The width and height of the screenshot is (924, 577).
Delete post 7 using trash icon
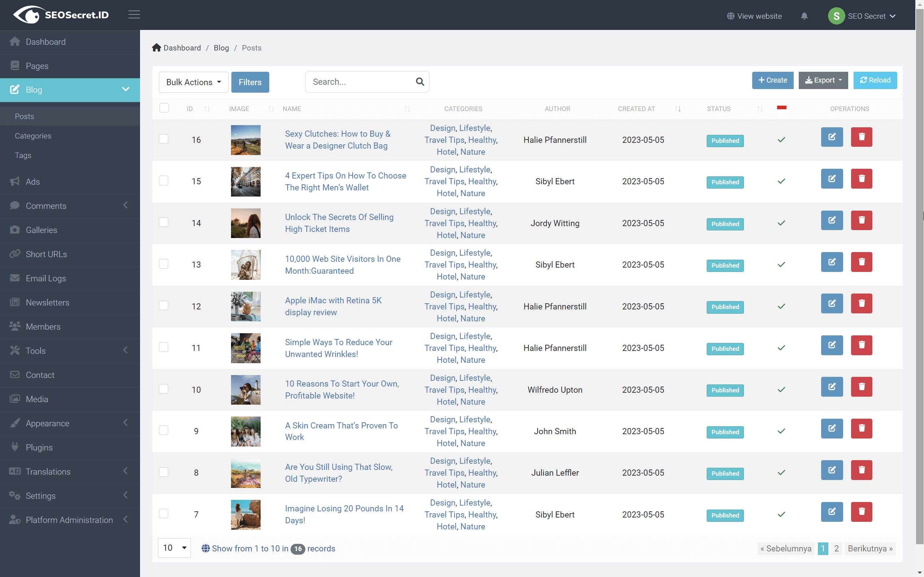tap(862, 511)
